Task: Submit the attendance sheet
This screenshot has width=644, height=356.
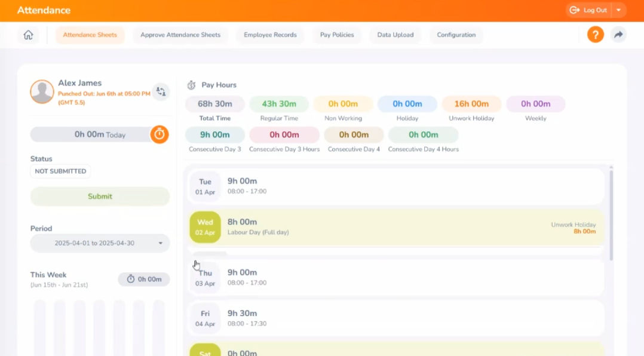Action: click(x=100, y=197)
